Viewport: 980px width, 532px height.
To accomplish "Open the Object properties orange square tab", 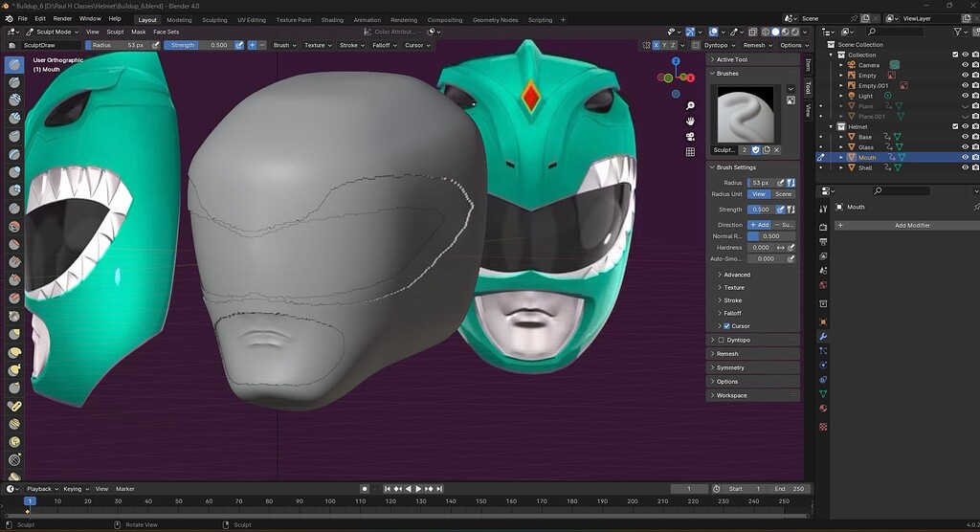I will 823,321.
